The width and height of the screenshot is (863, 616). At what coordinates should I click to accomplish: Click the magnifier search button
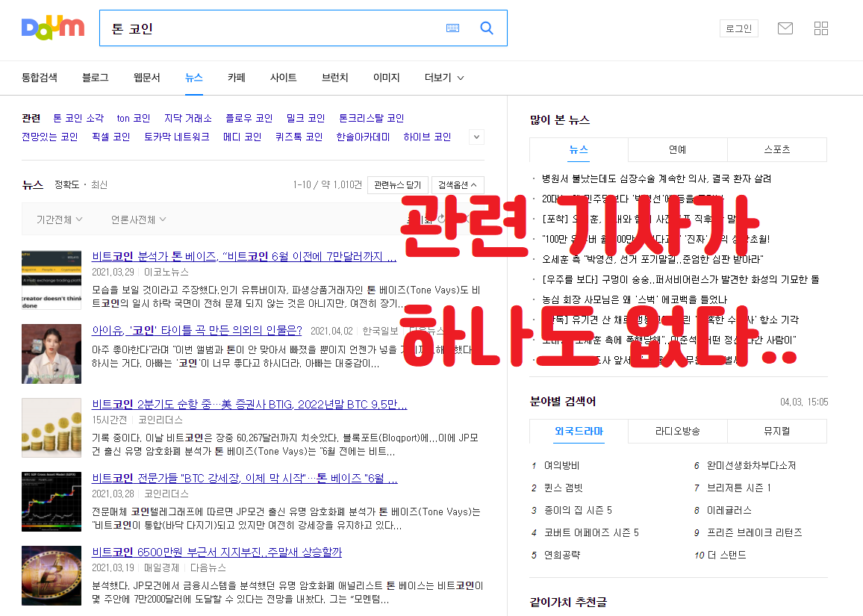click(487, 28)
